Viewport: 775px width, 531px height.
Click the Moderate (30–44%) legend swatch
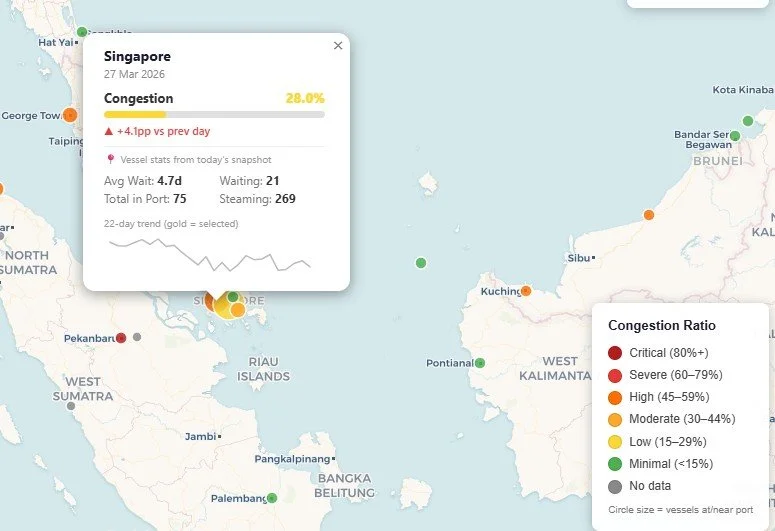(x=615, y=420)
